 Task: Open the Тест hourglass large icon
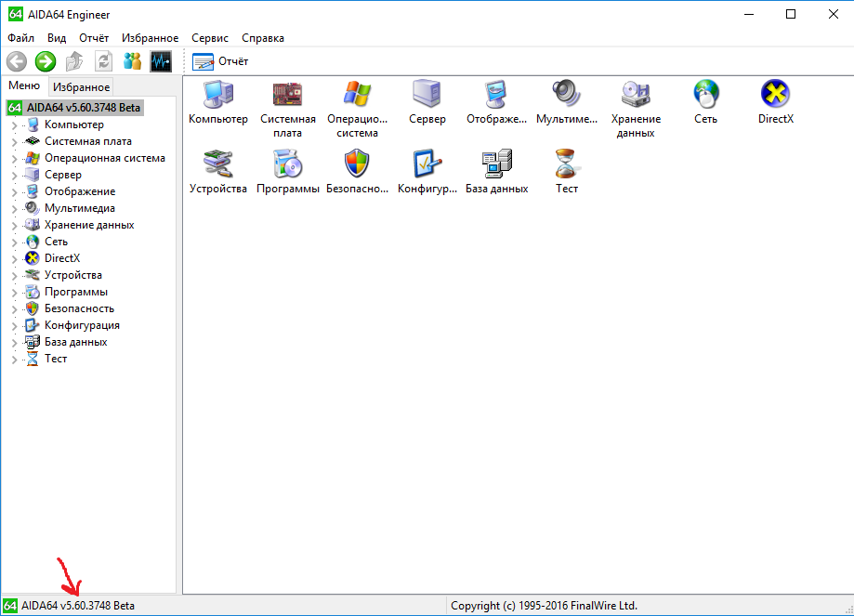[x=567, y=172]
